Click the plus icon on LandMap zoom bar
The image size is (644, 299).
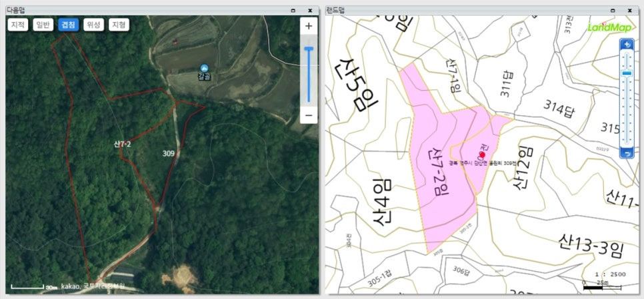pyautogui.click(x=627, y=44)
